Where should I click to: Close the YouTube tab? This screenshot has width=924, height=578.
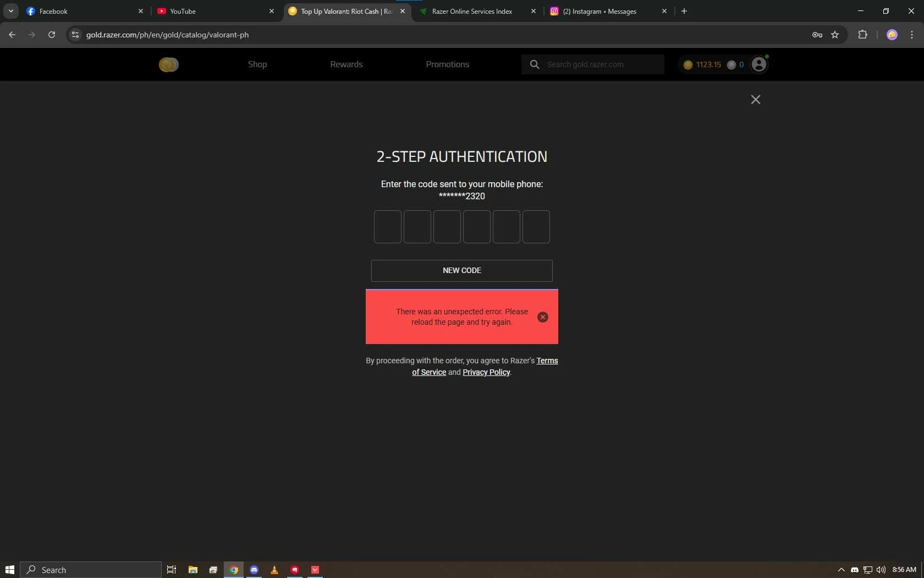click(x=272, y=11)
